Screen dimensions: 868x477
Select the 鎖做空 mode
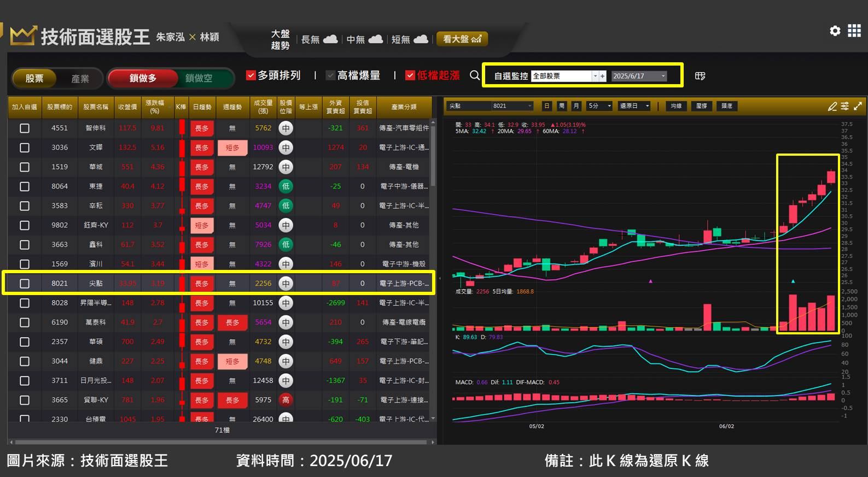[x=199, y=78]
